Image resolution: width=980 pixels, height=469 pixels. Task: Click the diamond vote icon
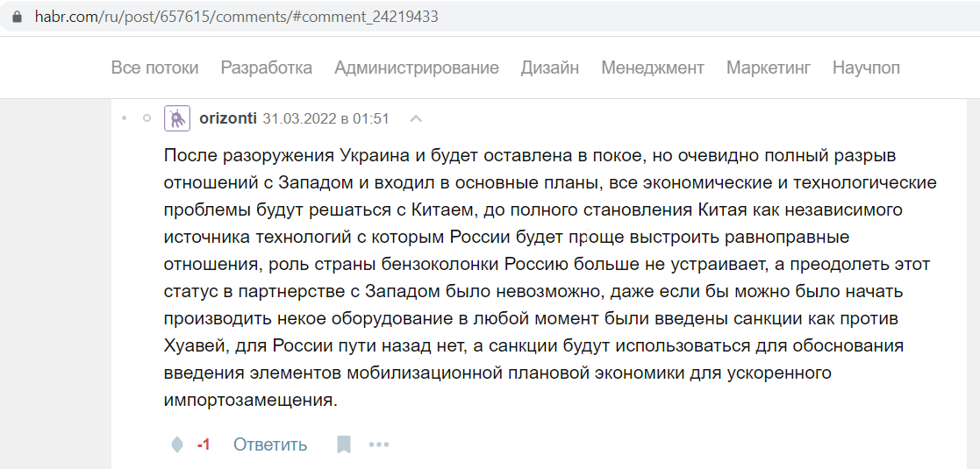pos(177,444)
